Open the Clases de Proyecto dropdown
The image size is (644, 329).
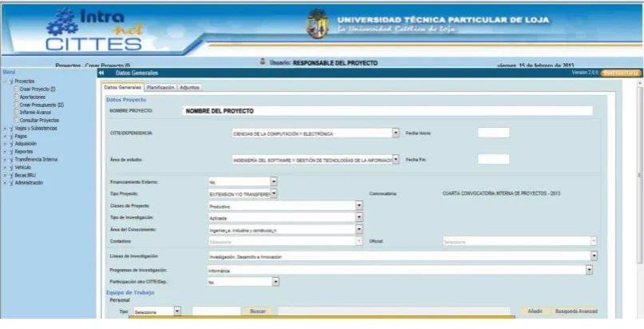coord(359,205)
